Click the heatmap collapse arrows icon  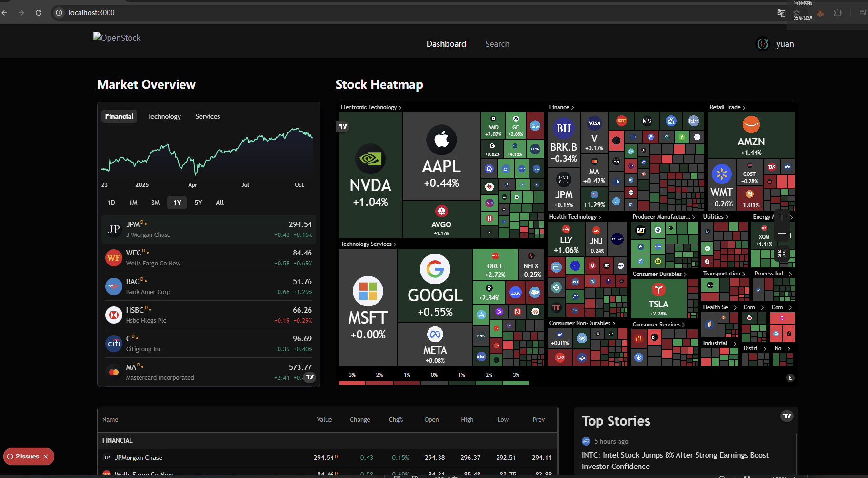click(782, 254)
